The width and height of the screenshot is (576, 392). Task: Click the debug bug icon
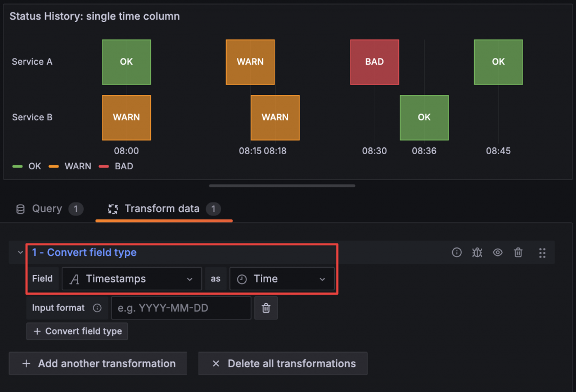[477, 253]
